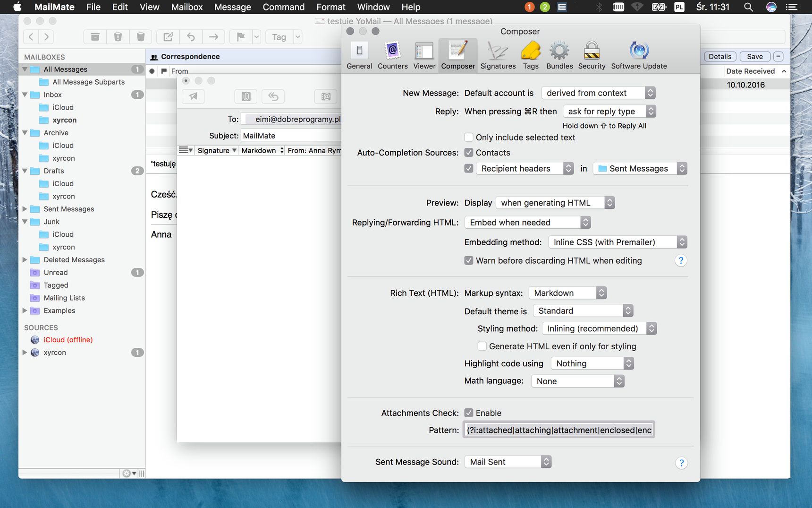Toggle Only include selected text checkbox
The image size is (812, 508).
[469, 138]
